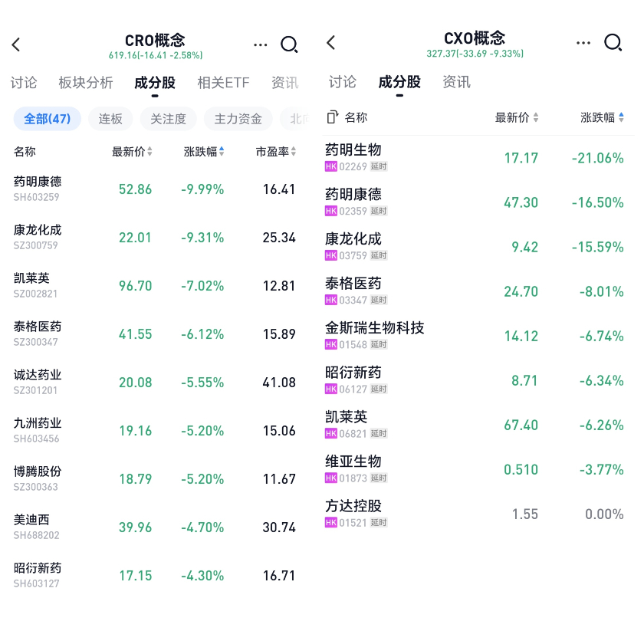Tap CXO概念 index value 327.37

[442, 54]
